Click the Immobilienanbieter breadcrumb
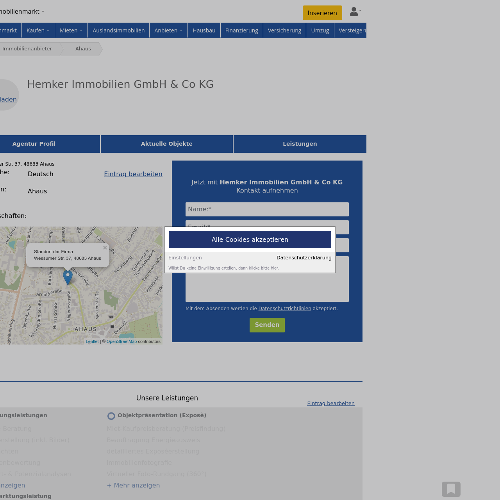 (27, 49)
